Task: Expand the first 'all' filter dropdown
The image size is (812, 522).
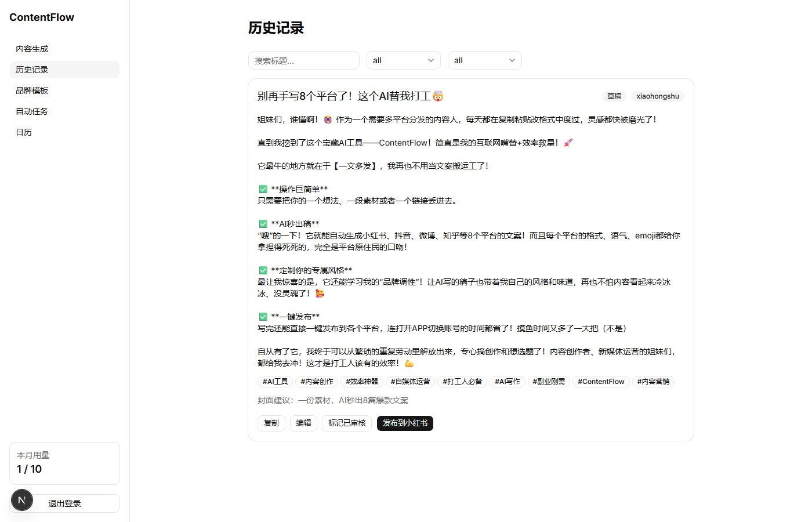Action: (403, 60)
